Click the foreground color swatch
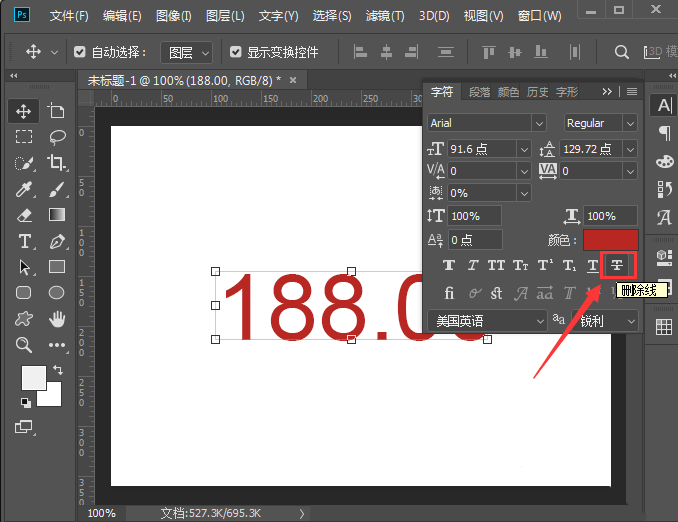Viewport: 678px width, 522px height. (34, 378)
